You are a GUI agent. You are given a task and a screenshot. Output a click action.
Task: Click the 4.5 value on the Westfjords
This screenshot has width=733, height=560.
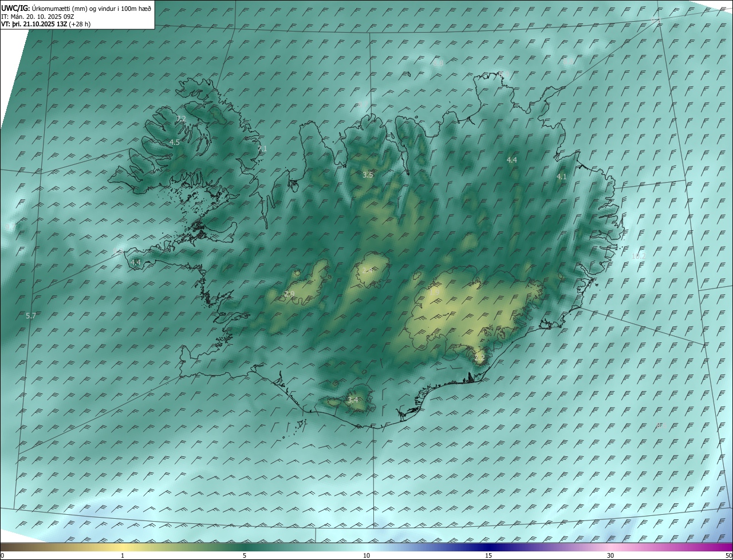pyautogui.click(x=175, y=142)
